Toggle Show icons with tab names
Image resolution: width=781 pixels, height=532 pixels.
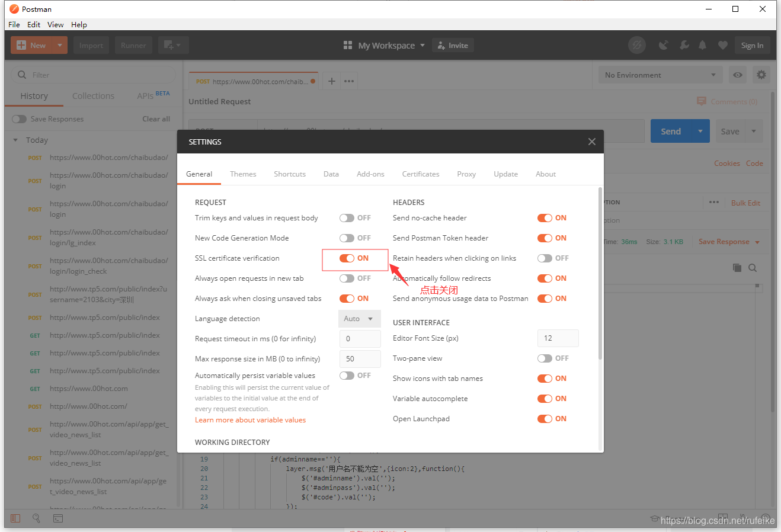tap(545, 379)
